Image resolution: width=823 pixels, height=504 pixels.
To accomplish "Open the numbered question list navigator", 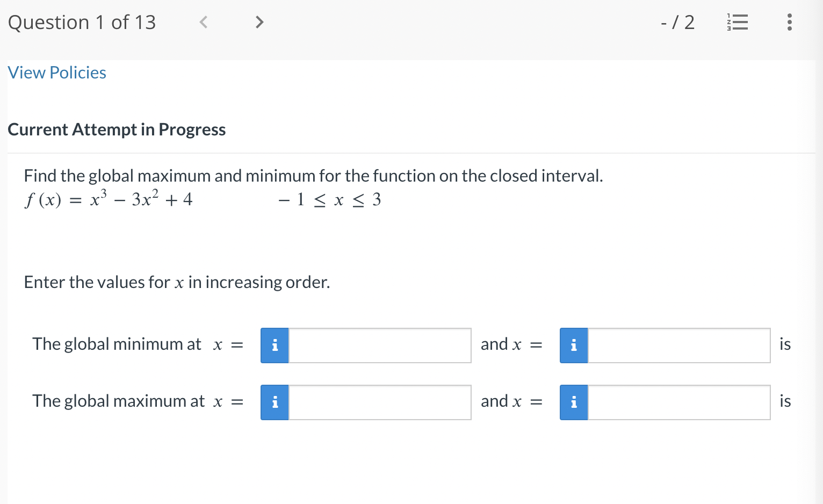I will point(737,22).
